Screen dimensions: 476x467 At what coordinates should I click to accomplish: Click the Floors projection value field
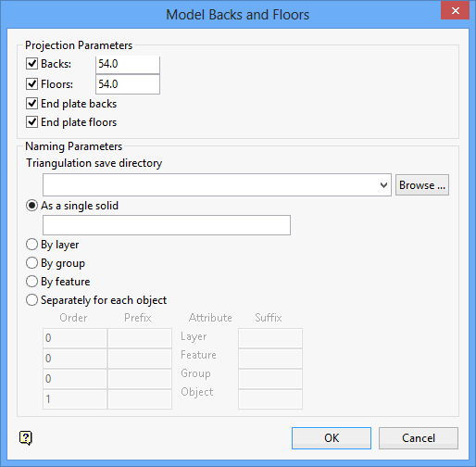point(128,84)
